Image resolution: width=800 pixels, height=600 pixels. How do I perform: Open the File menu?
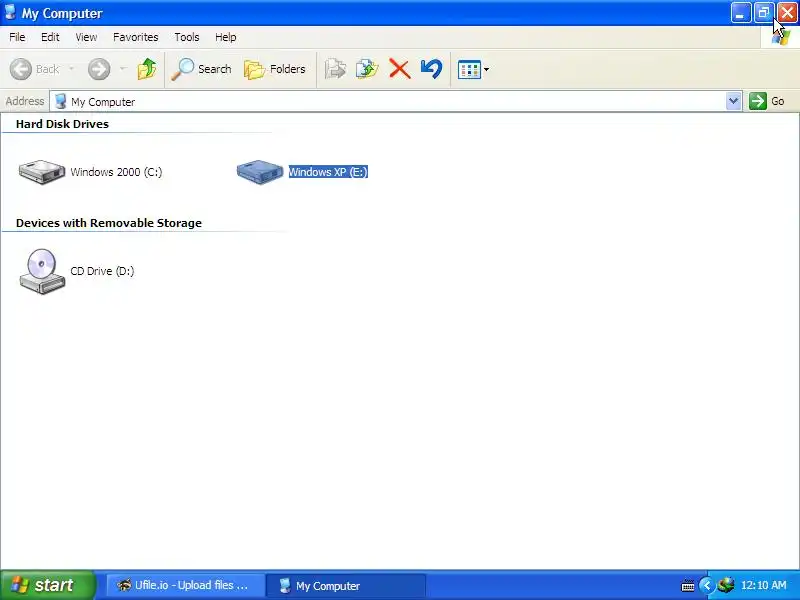17,37
